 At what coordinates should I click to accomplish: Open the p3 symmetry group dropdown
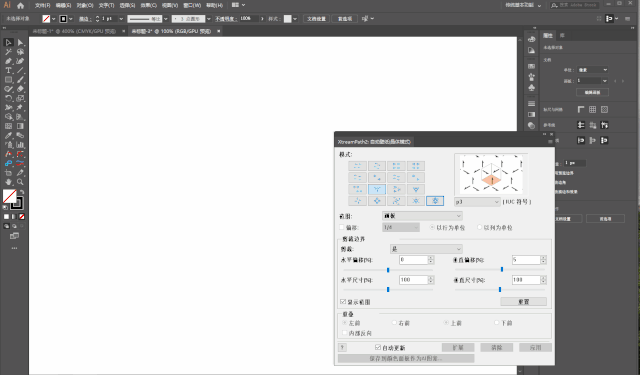(x=477, y=202)
